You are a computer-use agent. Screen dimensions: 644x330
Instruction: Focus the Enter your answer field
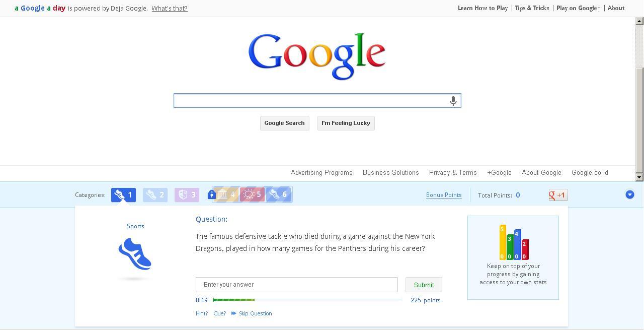[297, 285]
